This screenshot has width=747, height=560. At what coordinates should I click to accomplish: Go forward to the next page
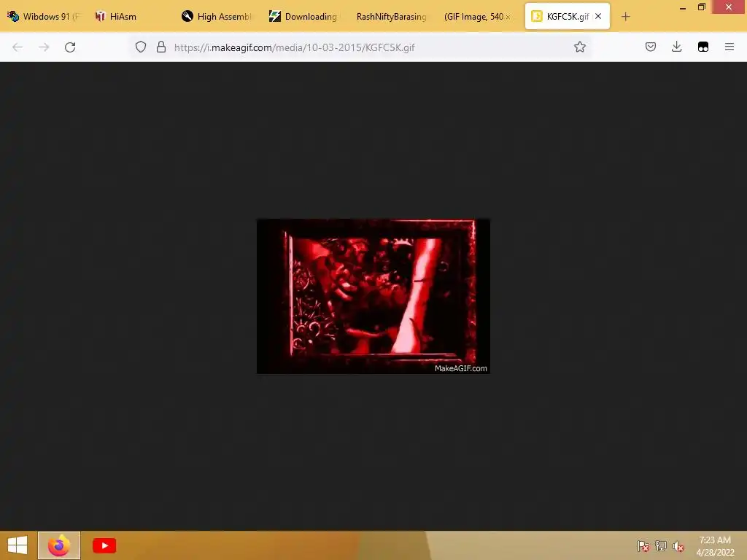pos(44,47)
